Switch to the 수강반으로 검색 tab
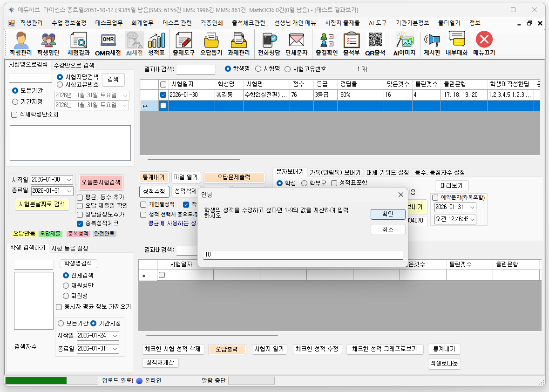 74,65
